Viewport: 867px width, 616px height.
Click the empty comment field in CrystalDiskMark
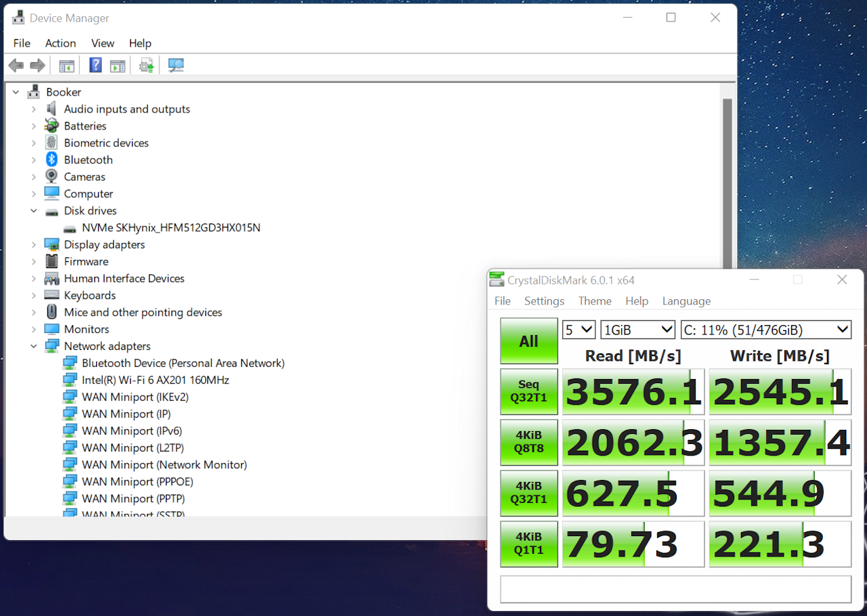pyautogui.click(x=675, y=589)
